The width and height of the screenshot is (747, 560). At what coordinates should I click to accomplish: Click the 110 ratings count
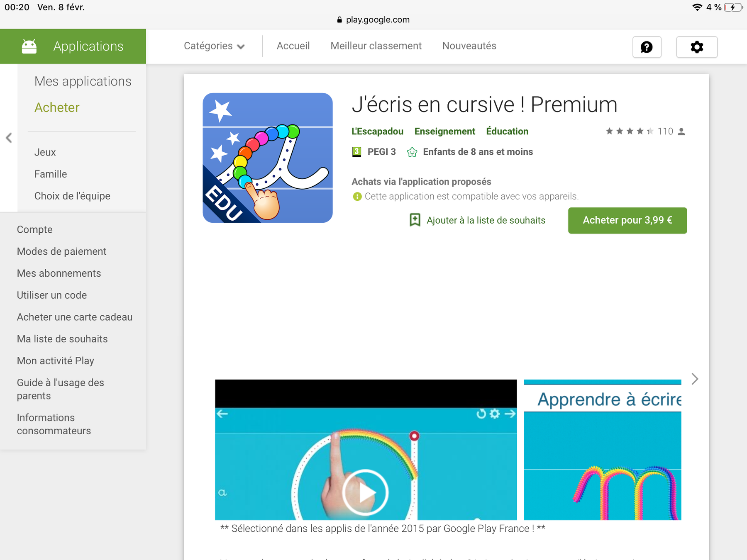665,131
